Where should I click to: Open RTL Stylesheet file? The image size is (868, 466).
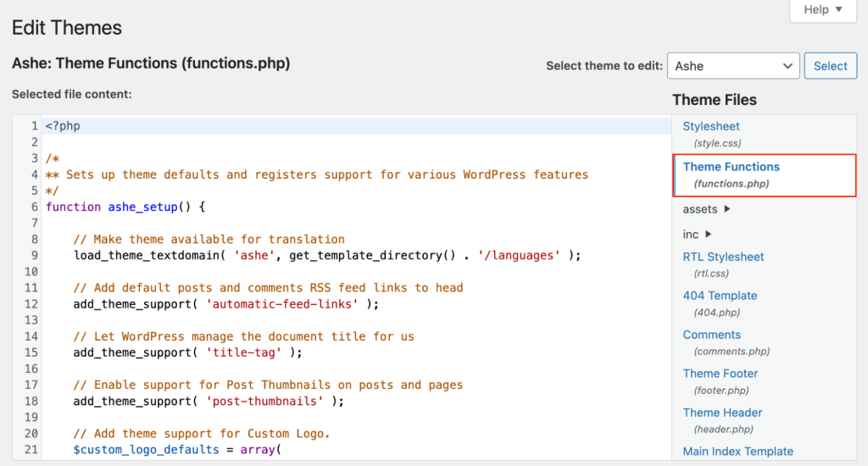coord(723,257)
